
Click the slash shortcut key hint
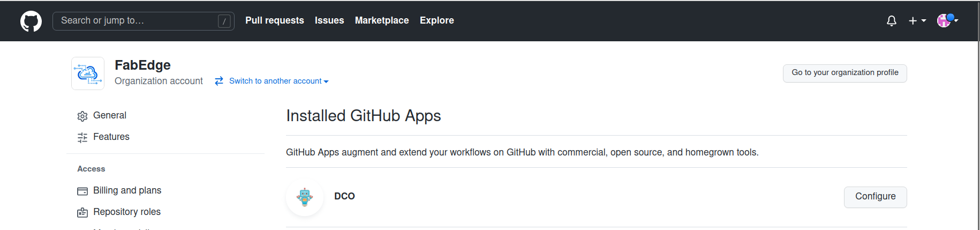click(224, 21)
